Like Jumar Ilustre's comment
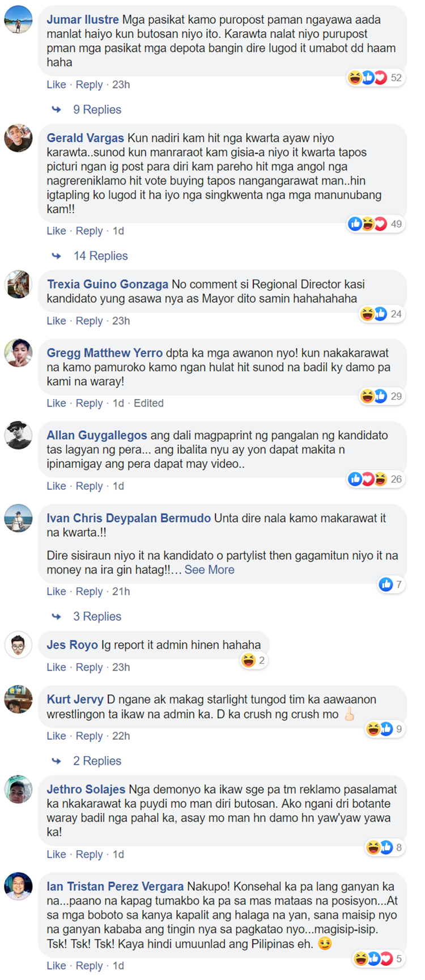 point(56,84)
